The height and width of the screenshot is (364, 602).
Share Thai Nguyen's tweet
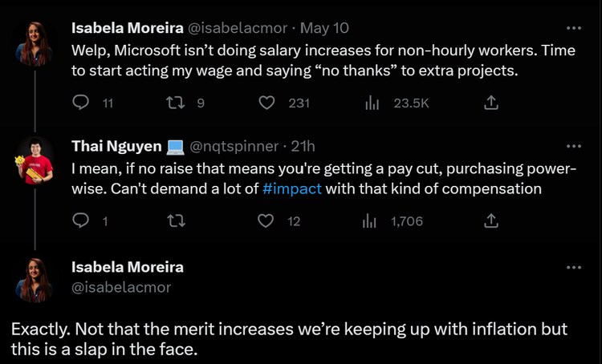[x=491, y=220]
